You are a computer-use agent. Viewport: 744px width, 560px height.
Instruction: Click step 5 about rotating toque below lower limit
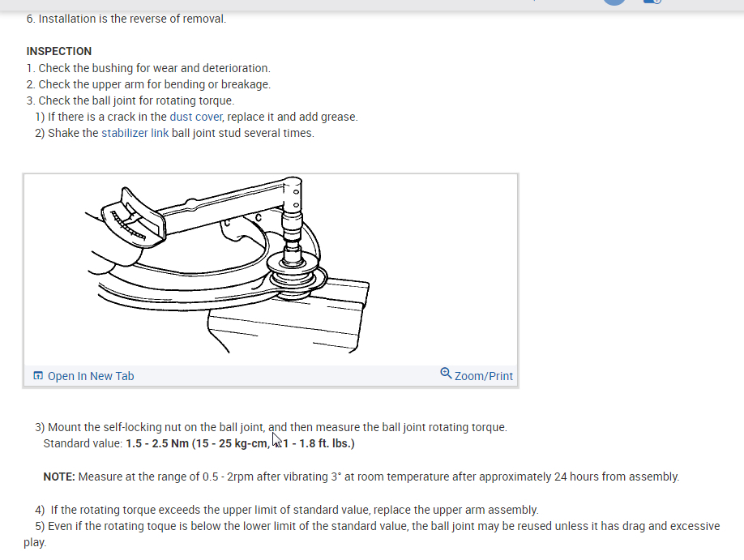[x=372, y=534]
